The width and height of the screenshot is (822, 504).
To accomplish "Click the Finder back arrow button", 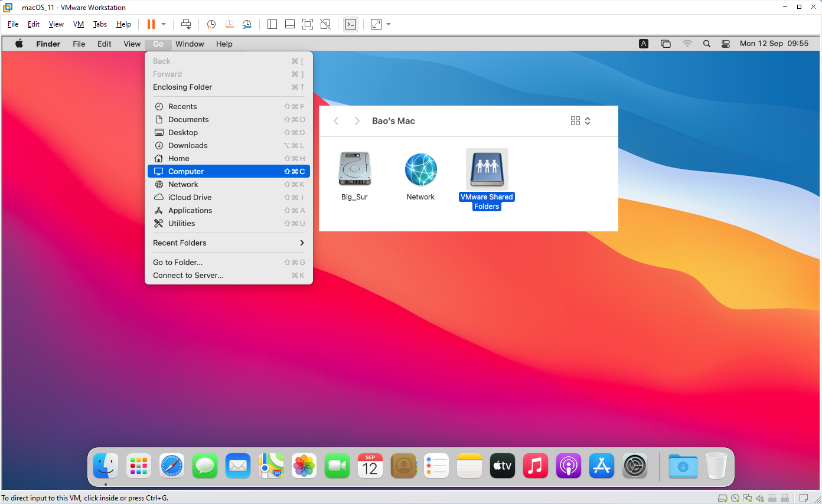I will (x=336, y=121).
